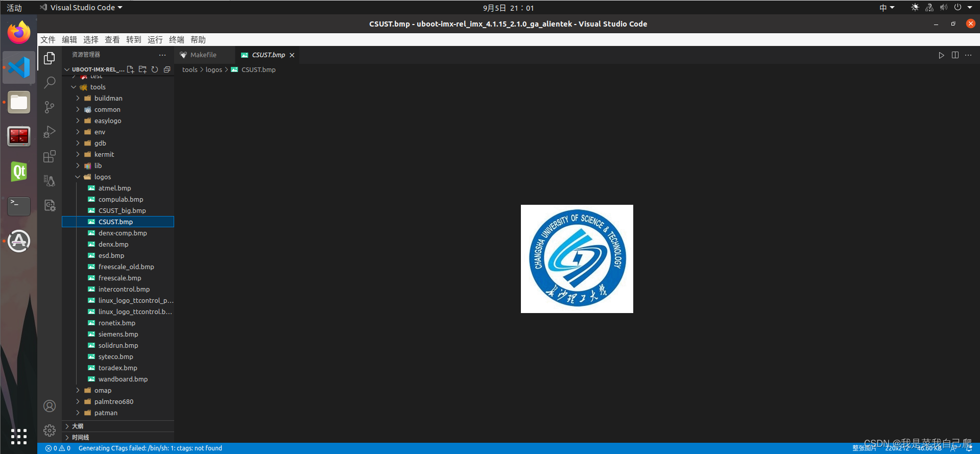The height and width of the screenshot is (454, 980).
Task: Create a new folder in explorer header
Action: (x=142, y=69)
